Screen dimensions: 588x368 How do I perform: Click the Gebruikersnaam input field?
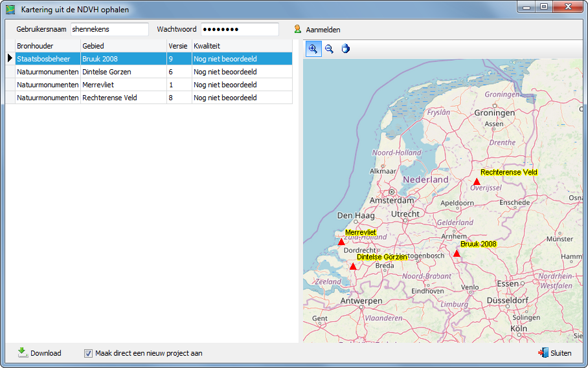coord(109,30)
